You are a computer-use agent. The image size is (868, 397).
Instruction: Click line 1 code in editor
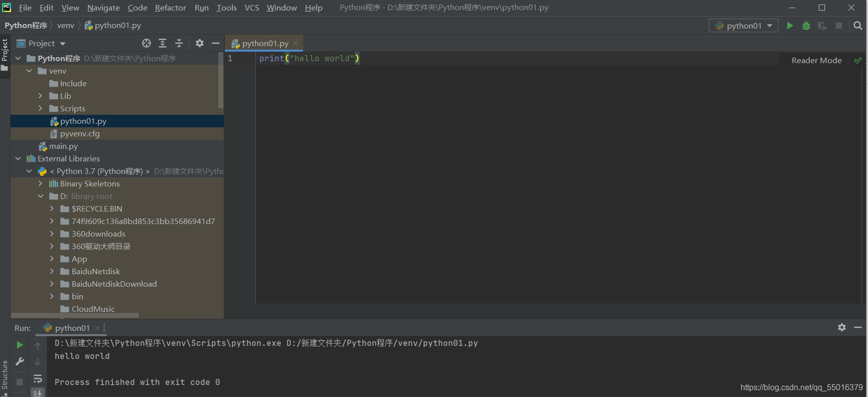pos(309,58)
